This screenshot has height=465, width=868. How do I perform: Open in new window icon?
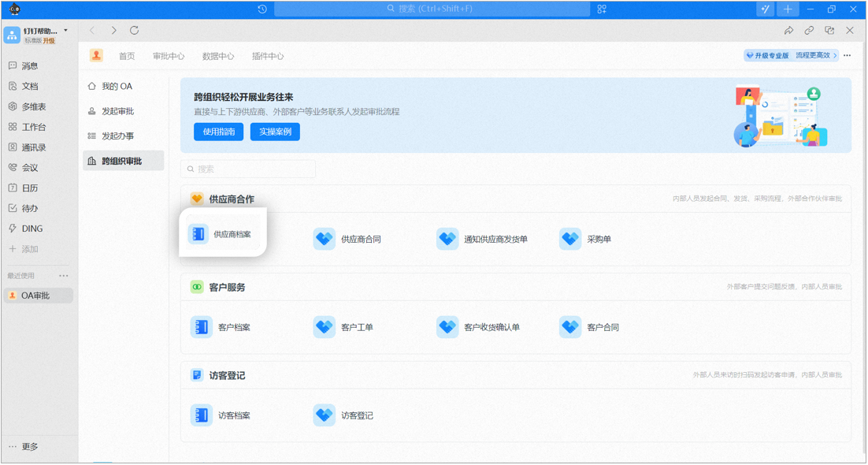pos(829,31)
